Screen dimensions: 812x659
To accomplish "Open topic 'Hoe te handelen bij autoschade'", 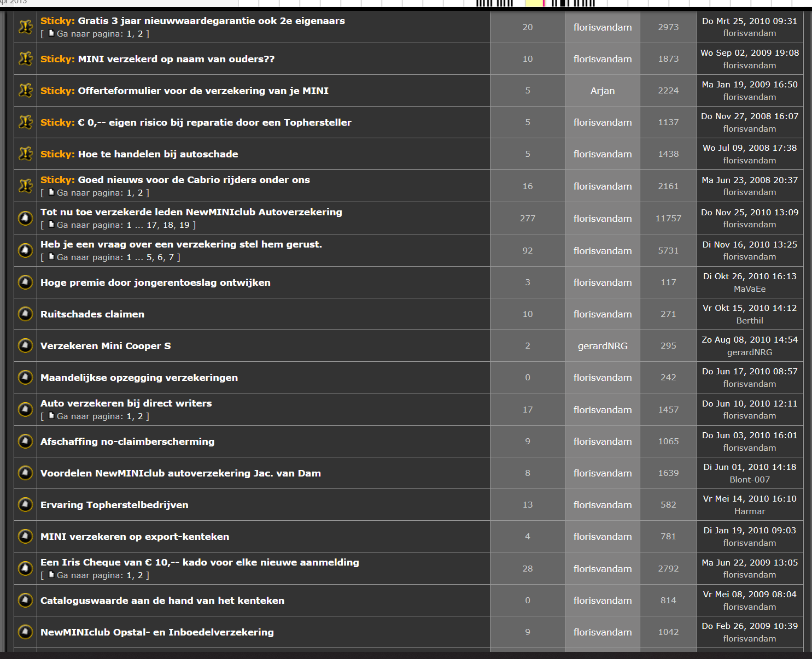I will [158, 154].
